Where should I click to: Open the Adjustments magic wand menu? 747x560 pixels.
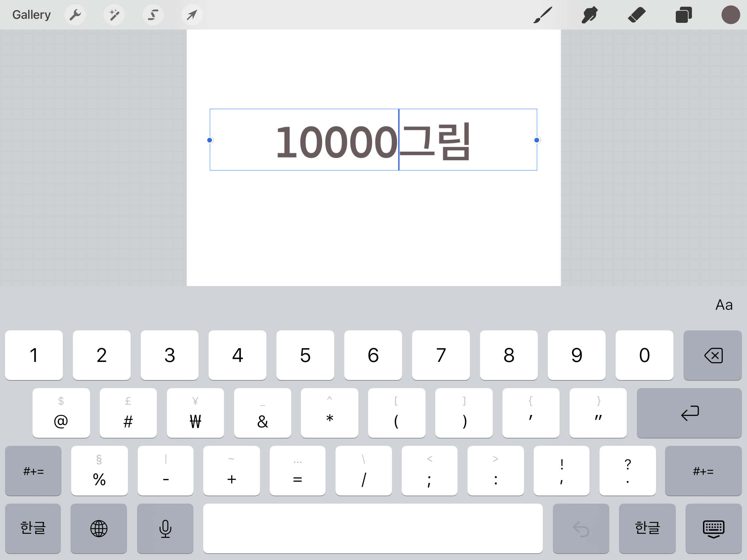pos(114,15)
